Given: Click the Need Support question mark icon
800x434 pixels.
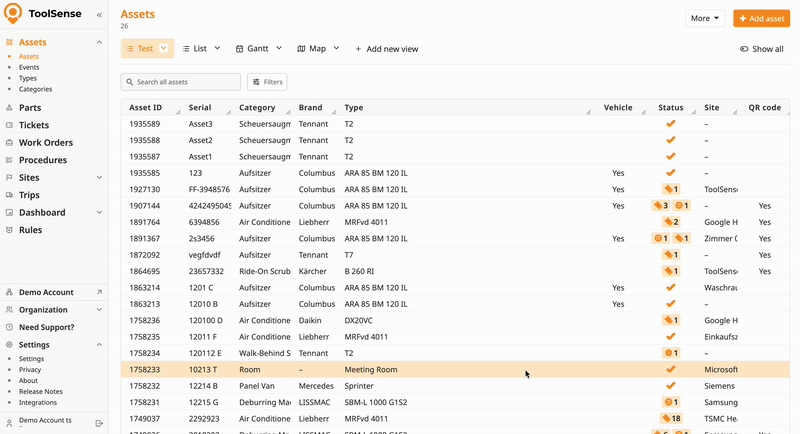Looking at the screenshot, I should (9, 327).
